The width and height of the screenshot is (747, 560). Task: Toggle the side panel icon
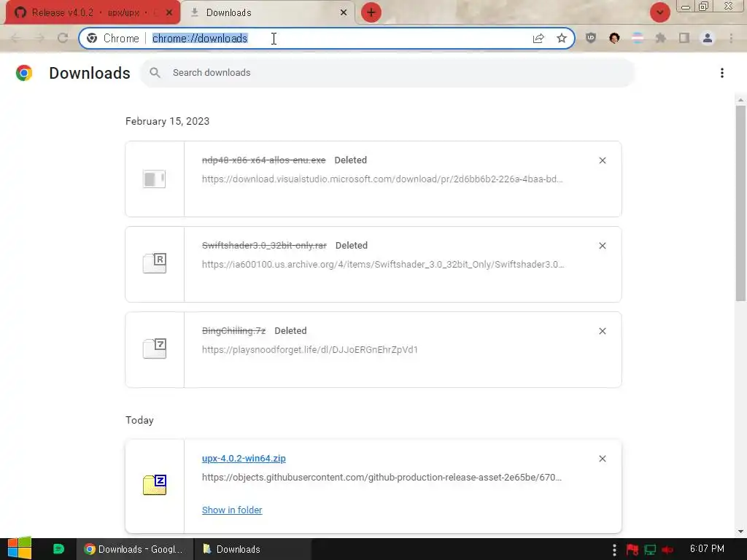(684, 38)
